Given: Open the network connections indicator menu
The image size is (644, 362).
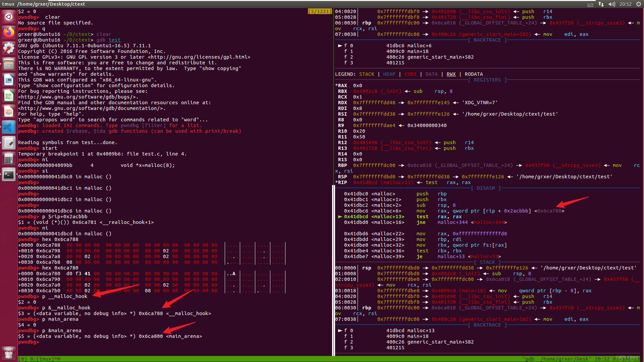Looking at the screenshot, I should coord(601,4).
